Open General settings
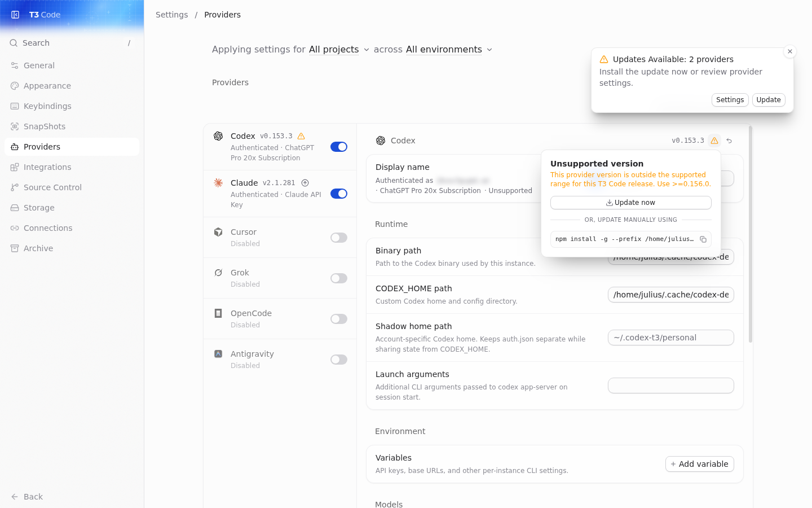 coord(72,65)
